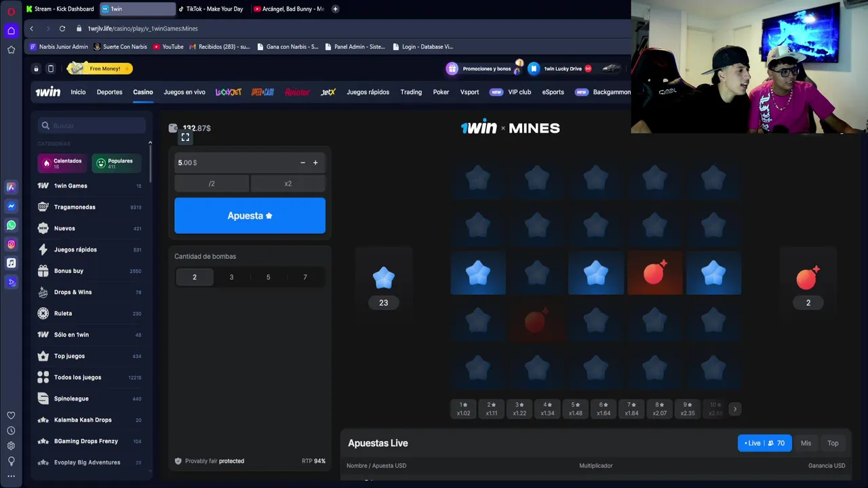Open Instagram from the Opera sidebar

pos(11,244)
